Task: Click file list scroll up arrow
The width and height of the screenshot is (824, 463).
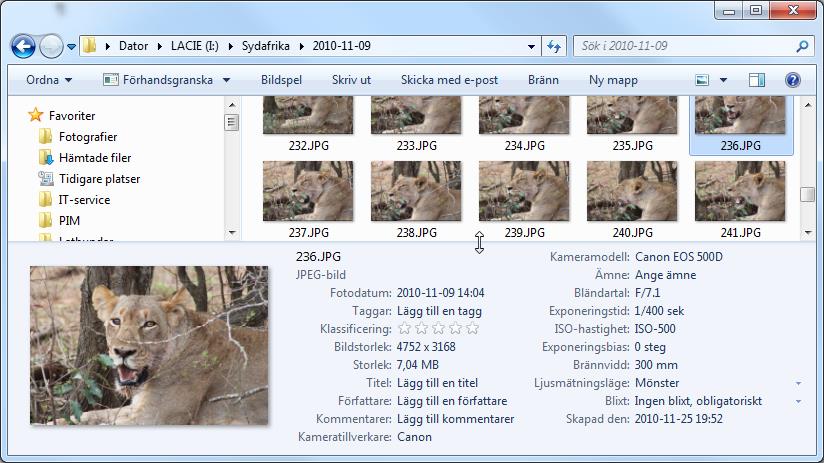Action: 808,105
